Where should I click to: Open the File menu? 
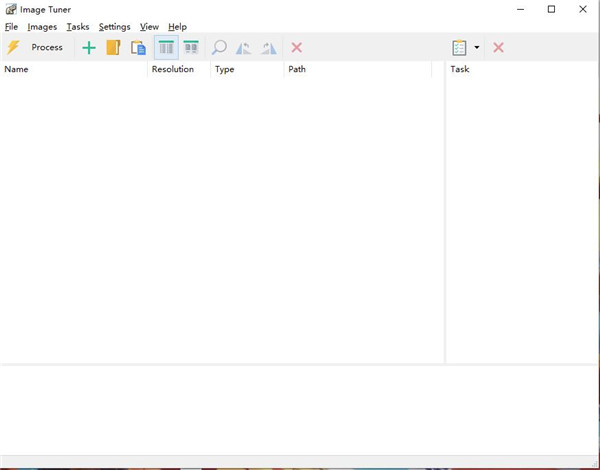click(x=11, y=27)
